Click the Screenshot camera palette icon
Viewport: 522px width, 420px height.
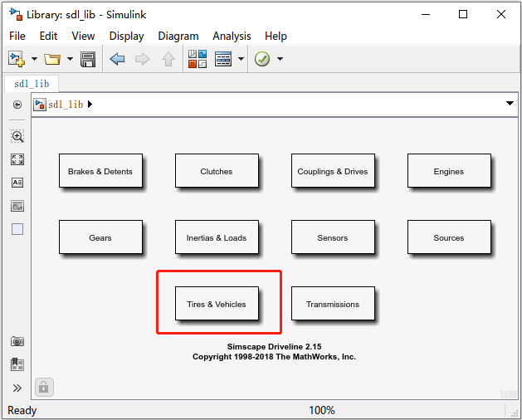tap(17, 341)
